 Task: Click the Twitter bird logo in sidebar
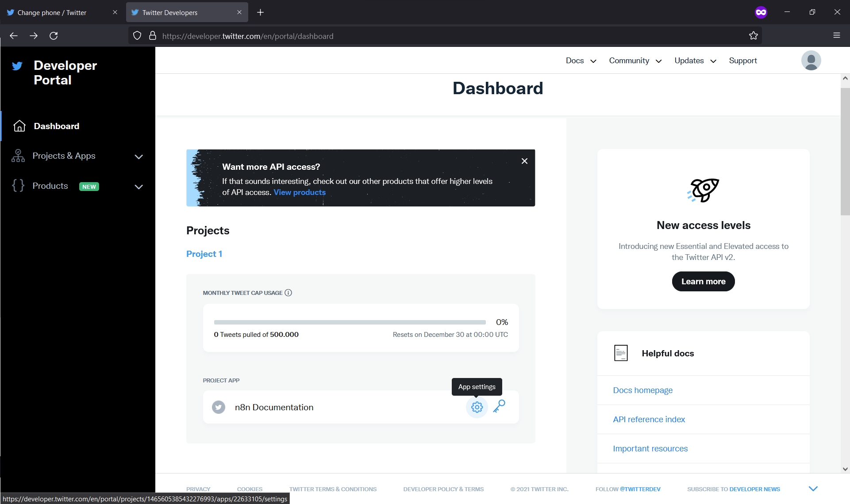[17, 66]
